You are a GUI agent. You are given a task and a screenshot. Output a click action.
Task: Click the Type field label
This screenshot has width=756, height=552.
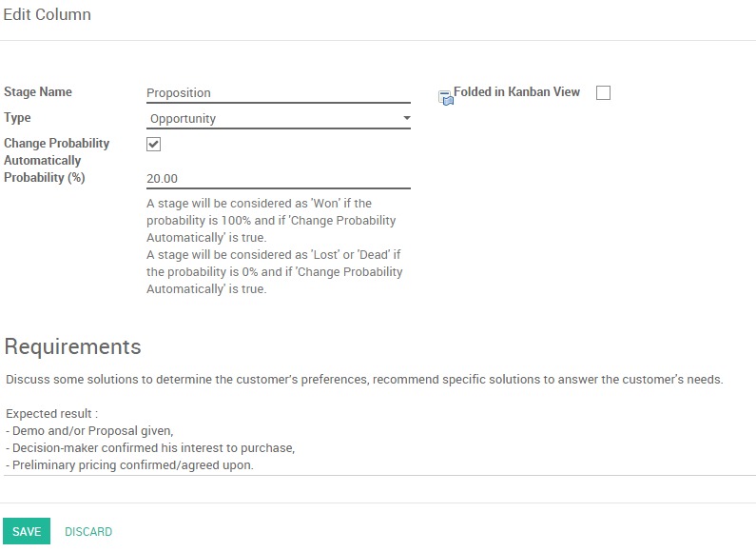point(18,118)
